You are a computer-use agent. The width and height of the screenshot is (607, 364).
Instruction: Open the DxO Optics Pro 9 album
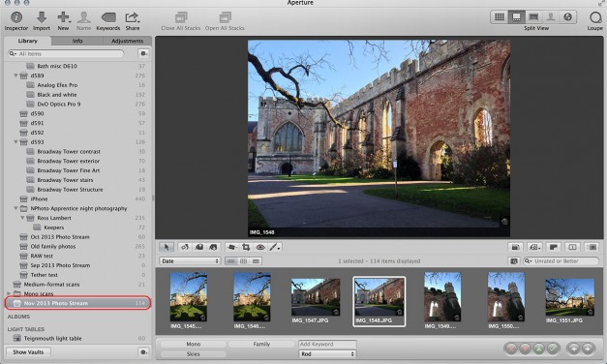tap(59, 105)
